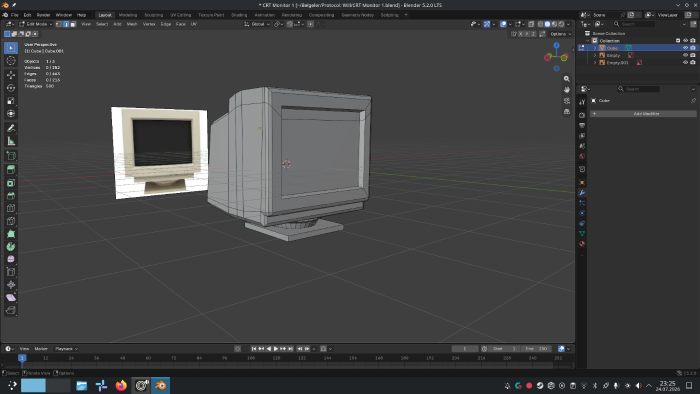Activate the Extrude Region tool
The height and width of the screenshot is (394, 700).
click(11, 170)
